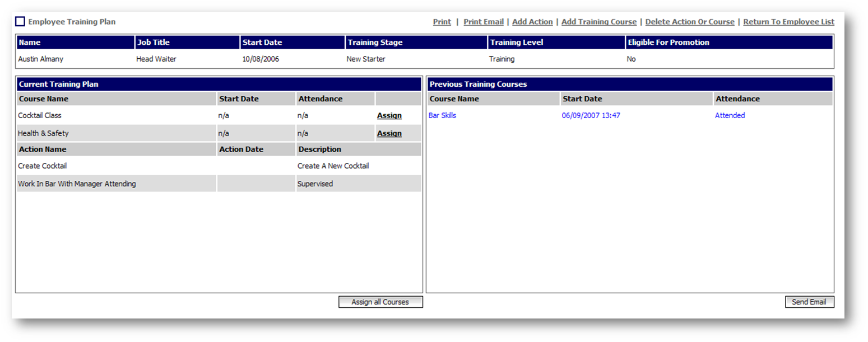
Task: Click the 06/09/2007 13:47 start date
Action: tap(591, 116)
